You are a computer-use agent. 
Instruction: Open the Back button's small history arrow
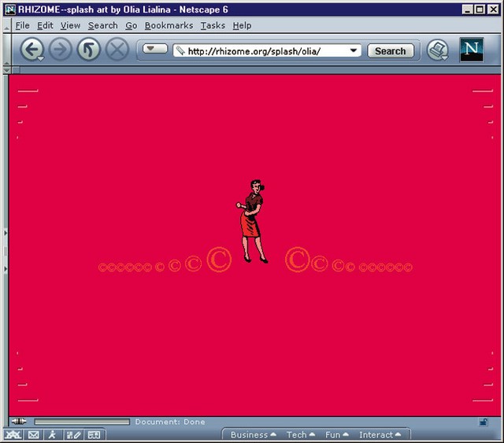point(40,59)
